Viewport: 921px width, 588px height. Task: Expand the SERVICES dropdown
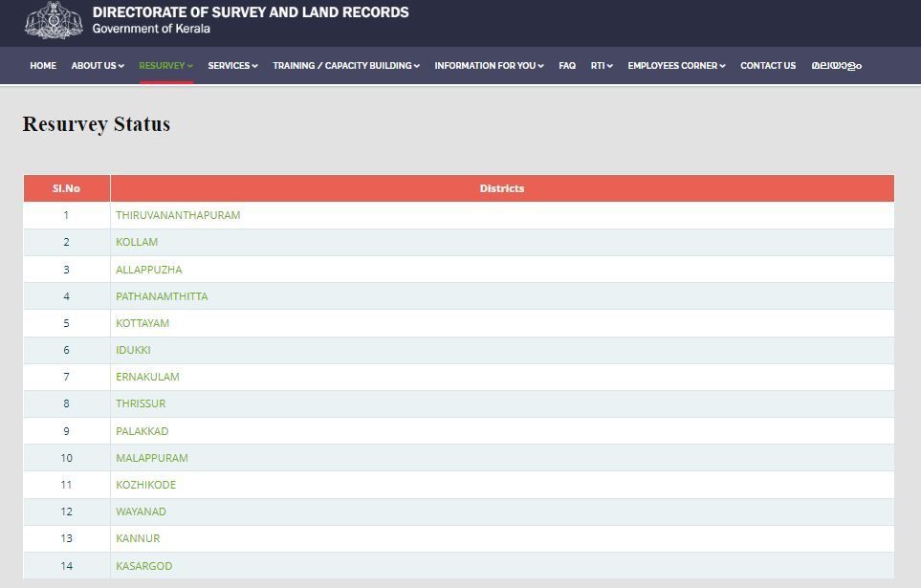(231, 66)
